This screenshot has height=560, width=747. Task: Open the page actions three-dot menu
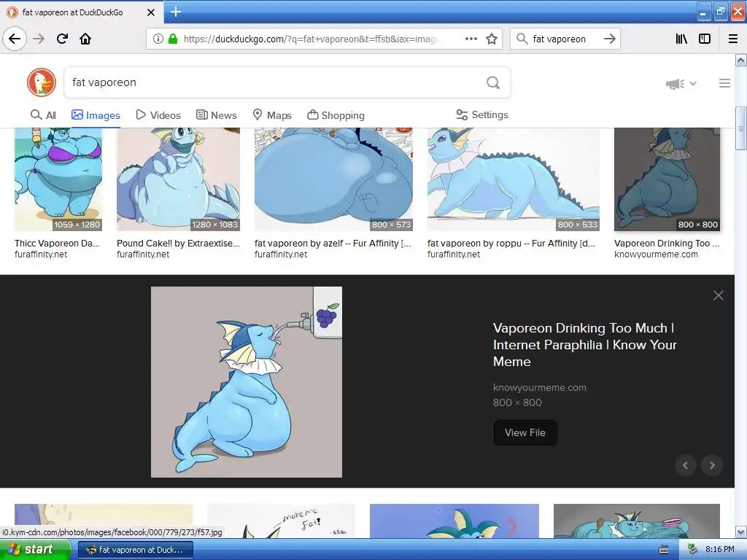471,39
